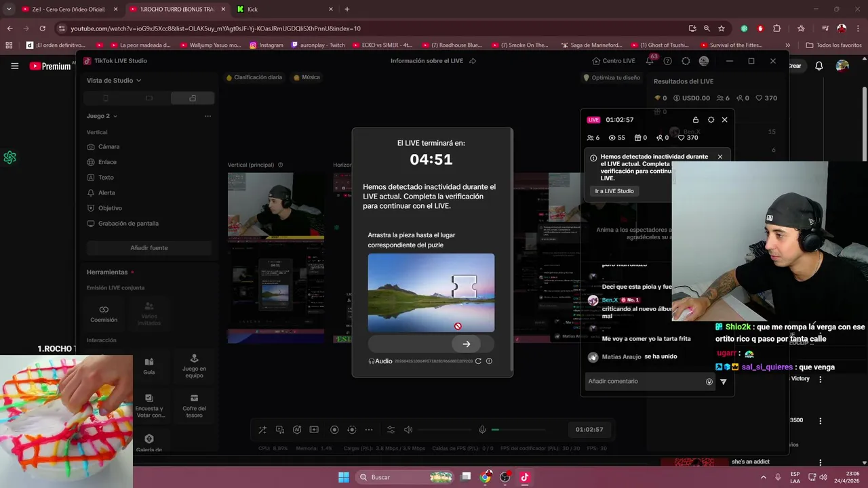
Task: Click the Windows Start button
Action: coord(344,477)
